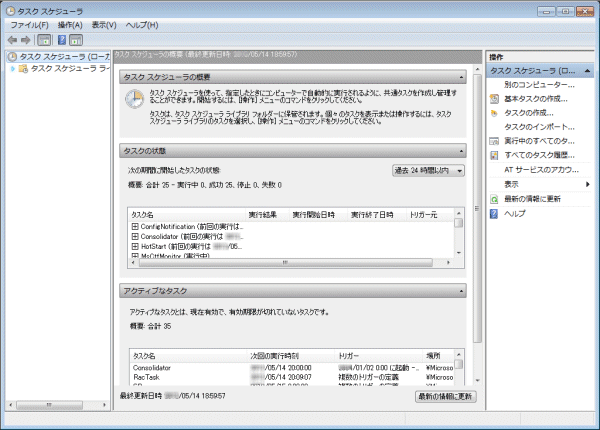Open the 過去 24 時間以内 period dropdown

pyautogui.click(x=428, y=171)
